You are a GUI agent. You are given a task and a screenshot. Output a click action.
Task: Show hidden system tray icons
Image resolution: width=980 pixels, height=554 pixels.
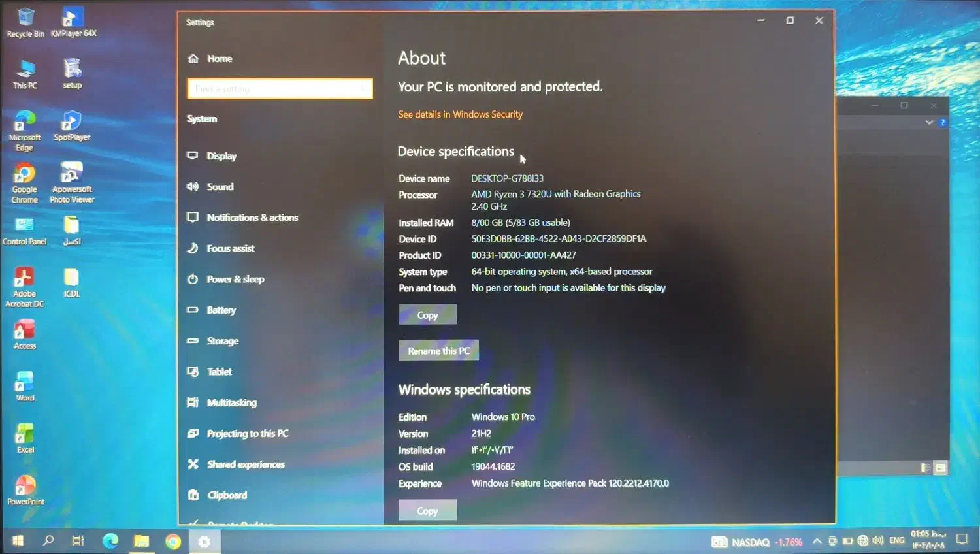click(817, 541)
